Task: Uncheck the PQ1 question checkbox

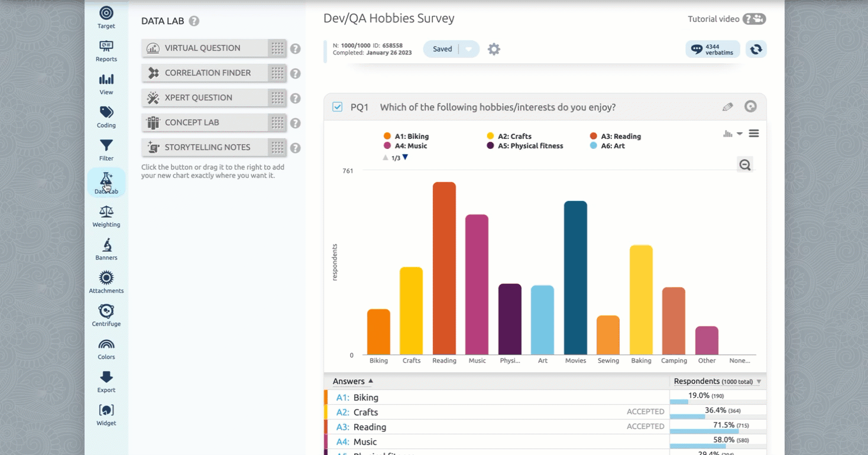Action: click(x=338, y=107)
